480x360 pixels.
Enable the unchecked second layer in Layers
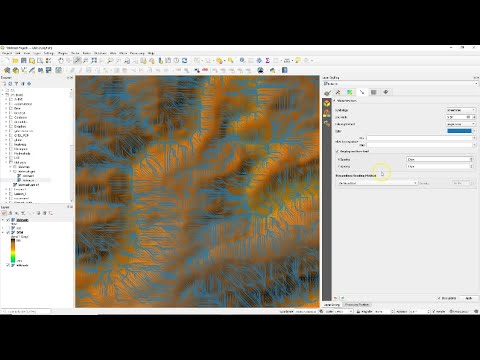click(8, 228)
